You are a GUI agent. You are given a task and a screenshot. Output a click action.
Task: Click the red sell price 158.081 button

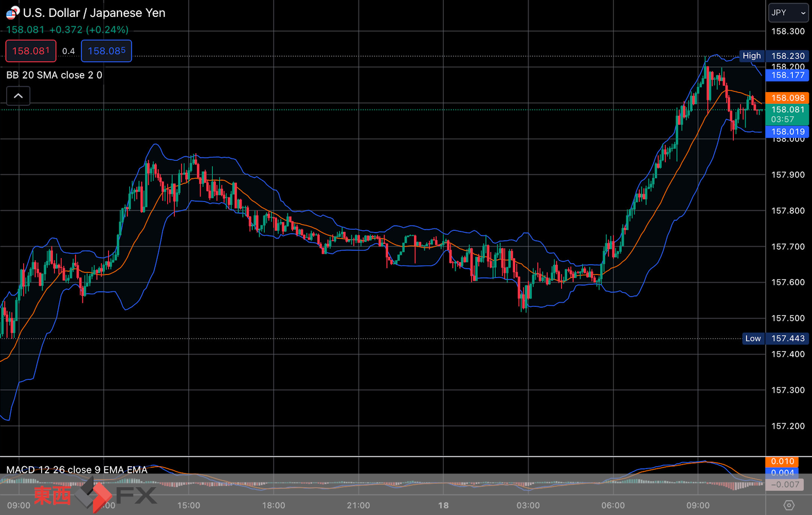click(x=31, y=51)
